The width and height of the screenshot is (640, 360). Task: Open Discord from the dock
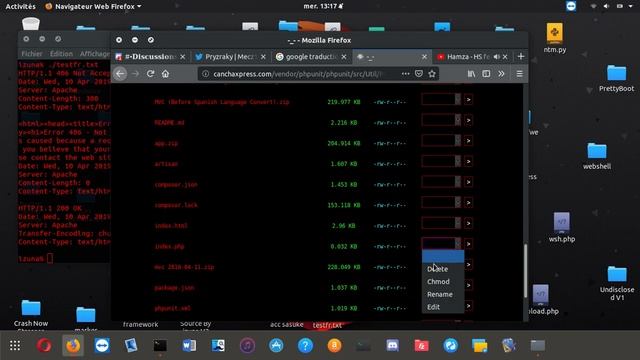pyautogui.click(x=392, y=346)
